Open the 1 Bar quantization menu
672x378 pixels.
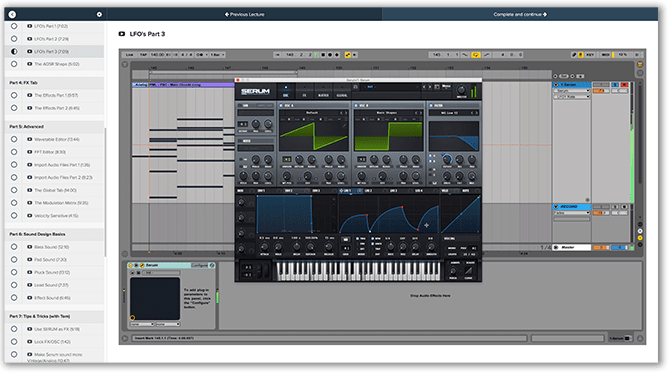pos(218,55)
